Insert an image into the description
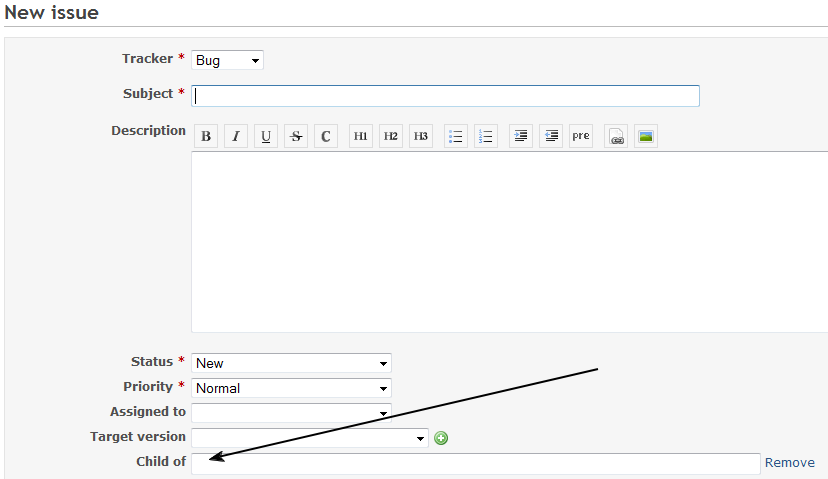The height and width of the screenshot is (479, 828). (646, 136)
